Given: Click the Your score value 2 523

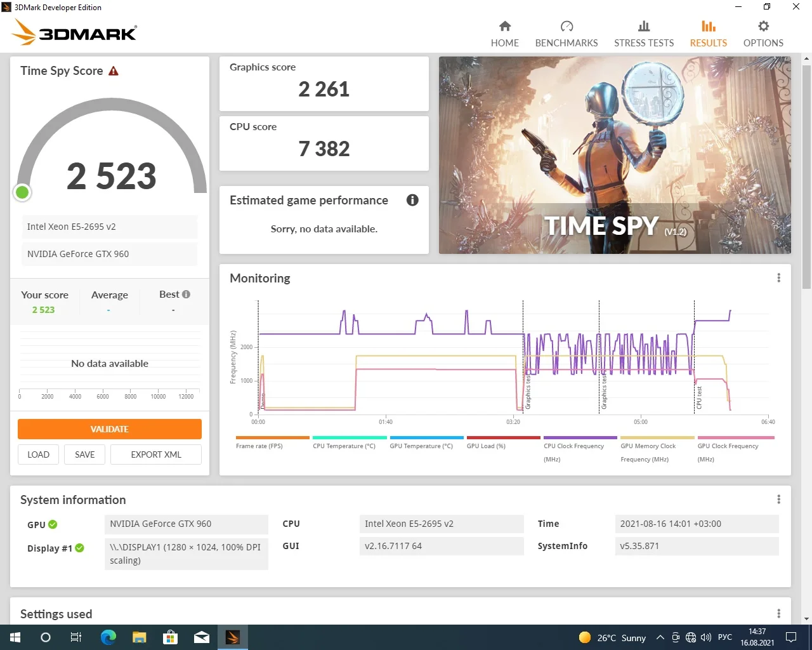Looking at the screenshot, I should 44,310.
